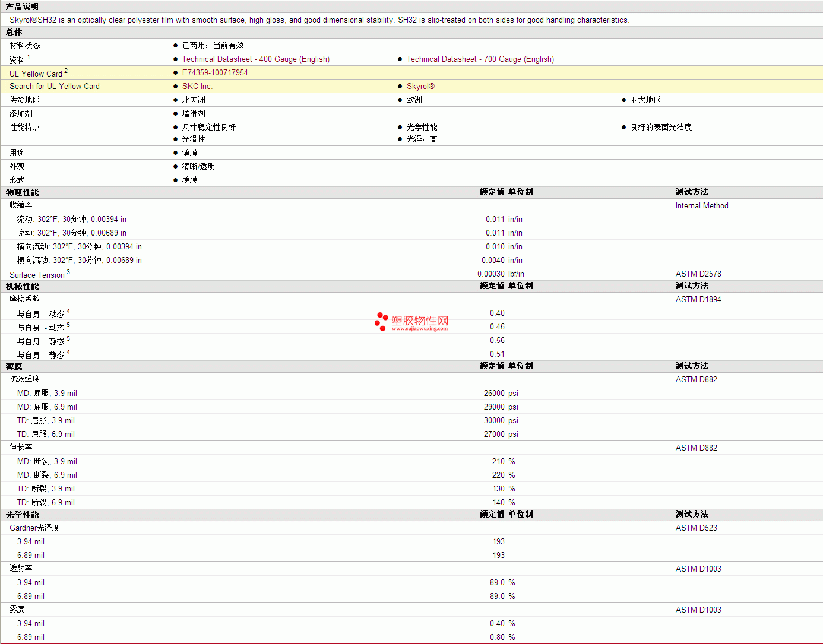
Task: Click the Gardner光泽度 row label
Action: (x=34, y=528)
